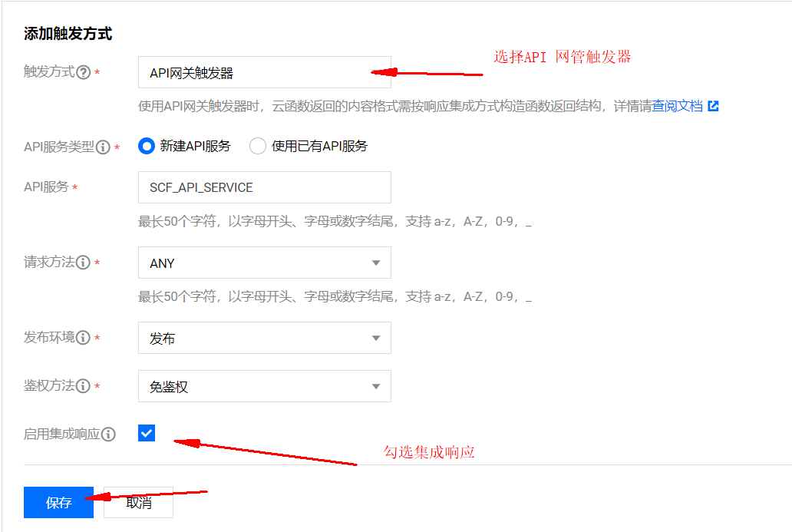Click info icon next to API服务类型
The width and height of the screenshot is (792, 532).
tap(103, 147)
